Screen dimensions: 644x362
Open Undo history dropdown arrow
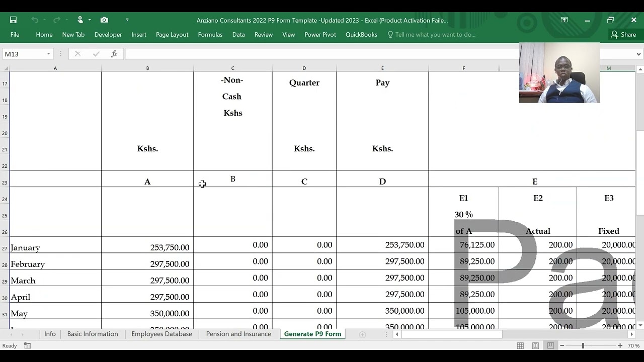coord(44,20)
